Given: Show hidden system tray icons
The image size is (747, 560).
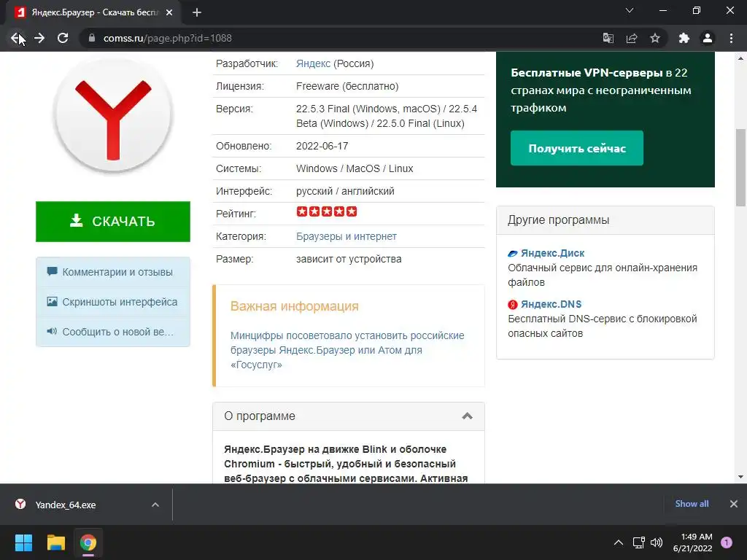Looking at the screenshot, I should 619,542.
